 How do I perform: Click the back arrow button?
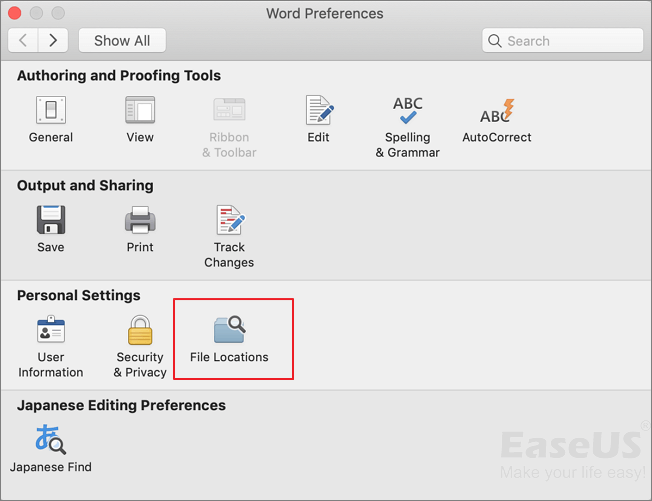(x=23, y=40)
